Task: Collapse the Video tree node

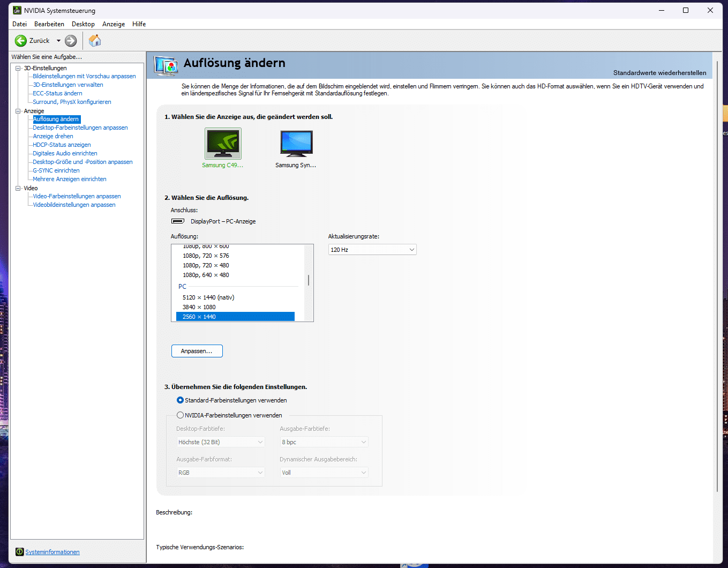Action: click(x=18, y=188)
